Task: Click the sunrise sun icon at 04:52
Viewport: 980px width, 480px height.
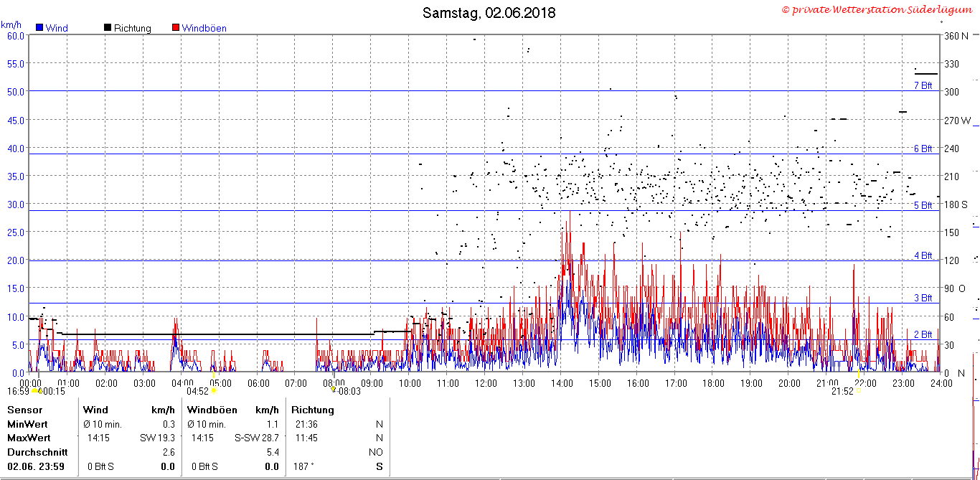Action: pyautogui.click(x=214, y=390)
